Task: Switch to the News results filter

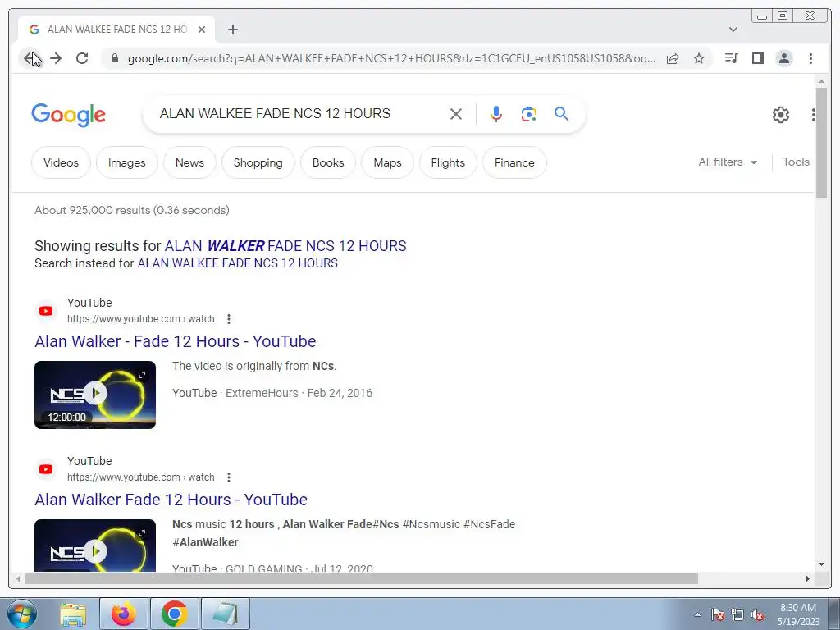Action: (189, 162)
